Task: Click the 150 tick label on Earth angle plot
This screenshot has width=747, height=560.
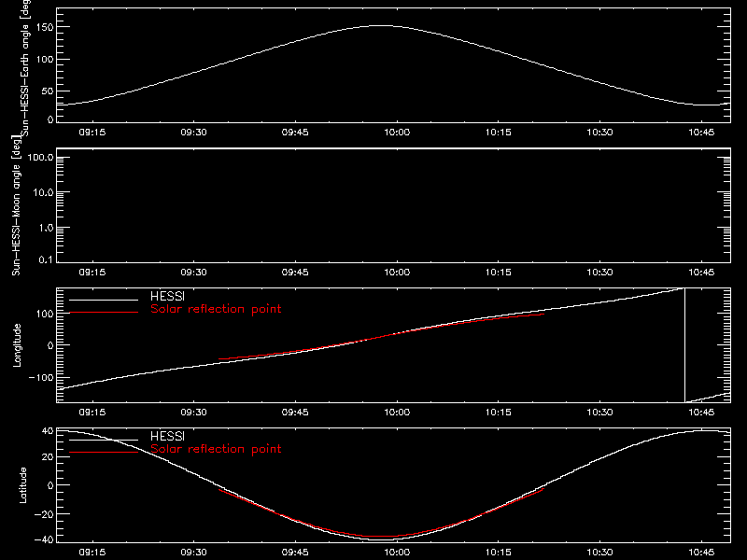Action: tap(47, 27)
